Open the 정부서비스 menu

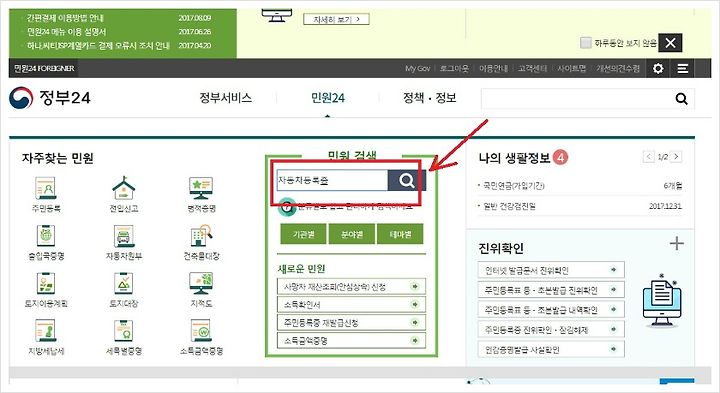225,98
